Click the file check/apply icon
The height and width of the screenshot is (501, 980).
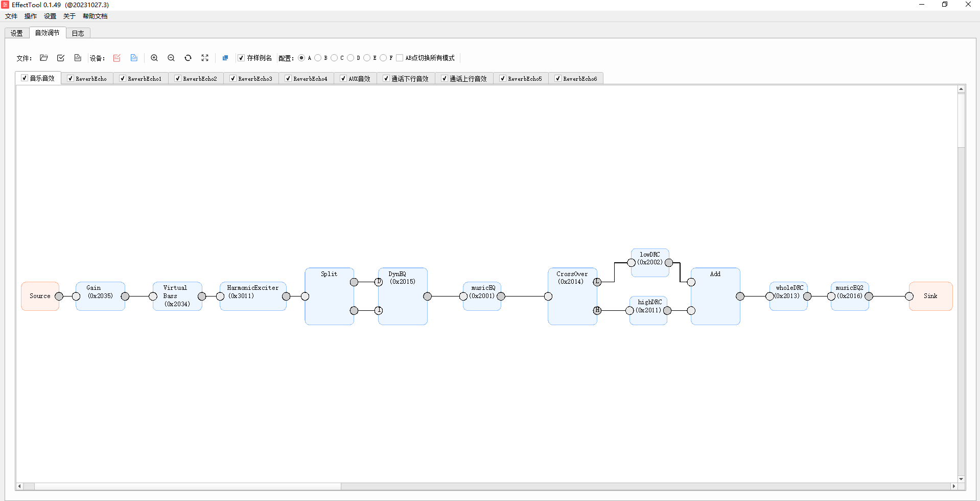(x=61, y=58)
